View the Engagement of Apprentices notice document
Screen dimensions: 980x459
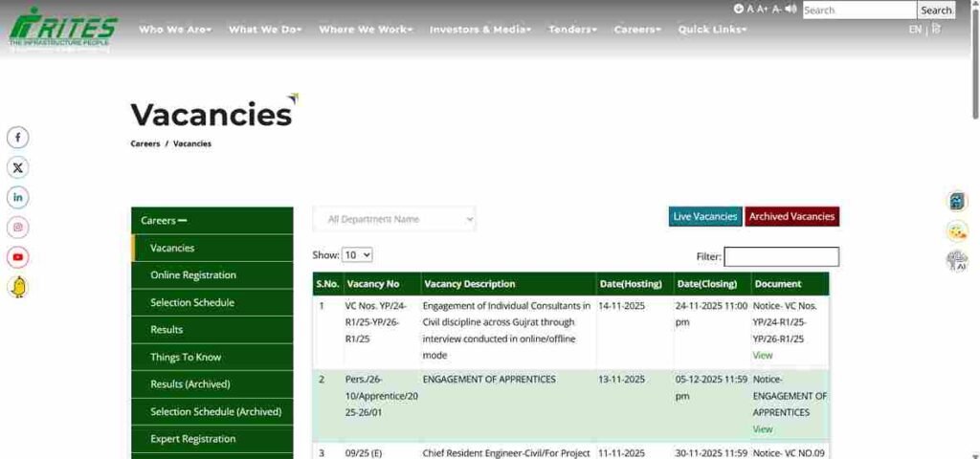tap(763, 429)
